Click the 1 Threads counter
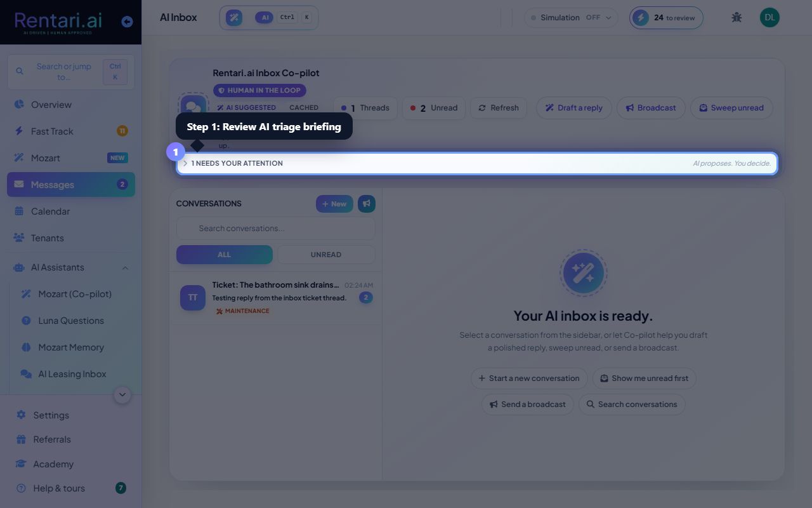812x508 pixels. coord(365,108)
